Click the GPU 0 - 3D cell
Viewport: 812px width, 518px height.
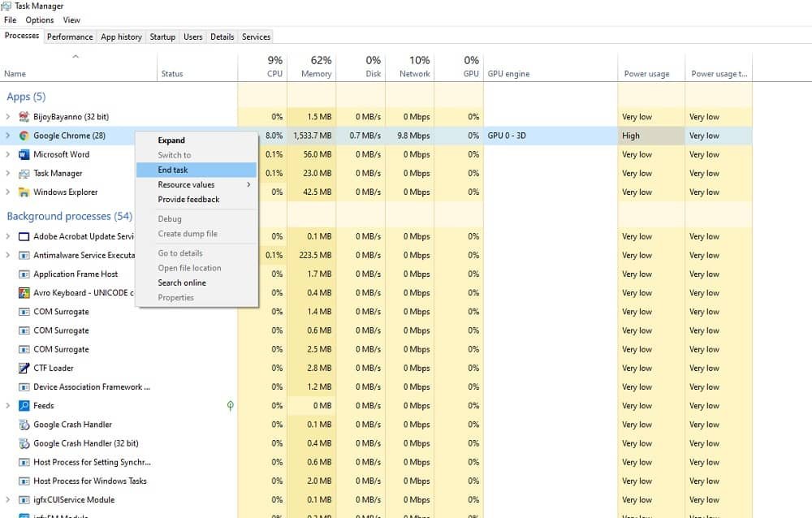pos(551,136)
